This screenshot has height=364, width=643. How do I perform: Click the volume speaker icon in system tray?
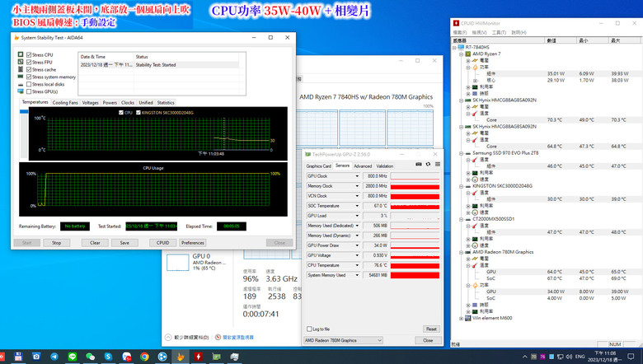(x=569, y=357)
